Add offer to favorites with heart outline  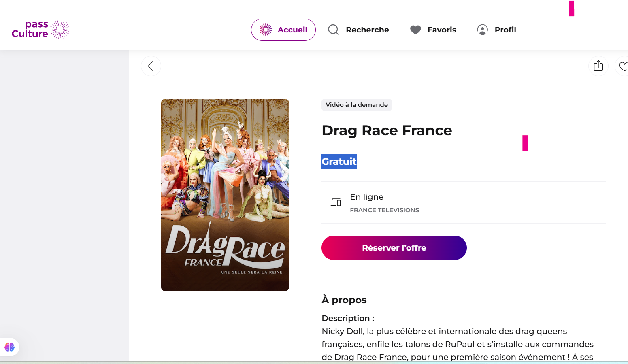pos(623,66)
